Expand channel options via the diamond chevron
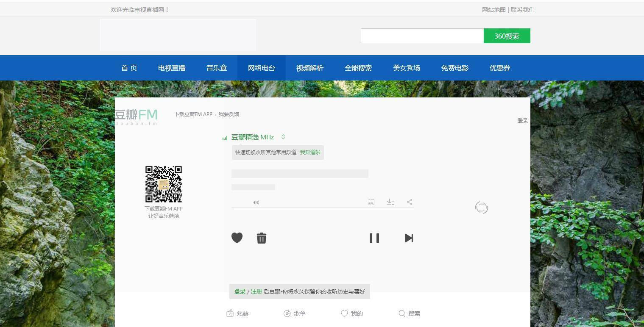This screenshot has height=327, width=644. 283,137
